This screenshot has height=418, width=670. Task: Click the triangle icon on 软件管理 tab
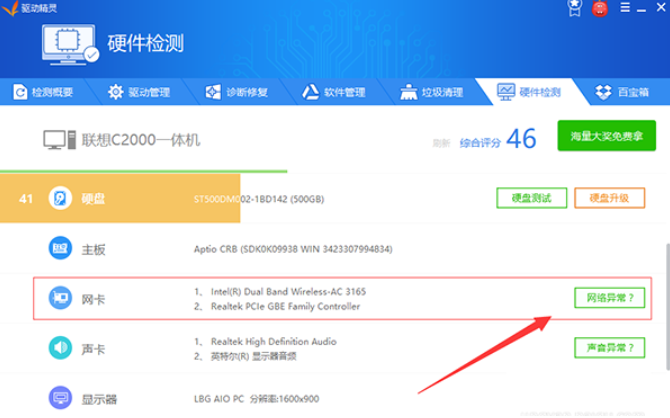coord(311,92)
